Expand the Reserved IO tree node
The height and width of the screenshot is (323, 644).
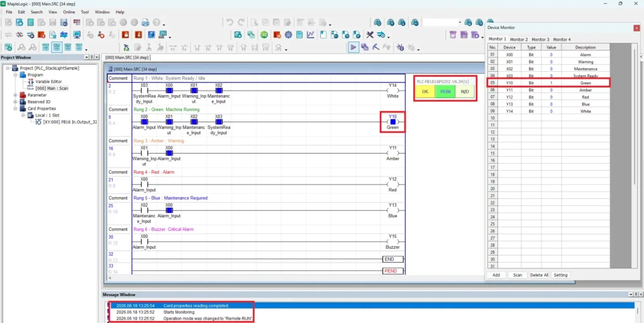[16, 101]
